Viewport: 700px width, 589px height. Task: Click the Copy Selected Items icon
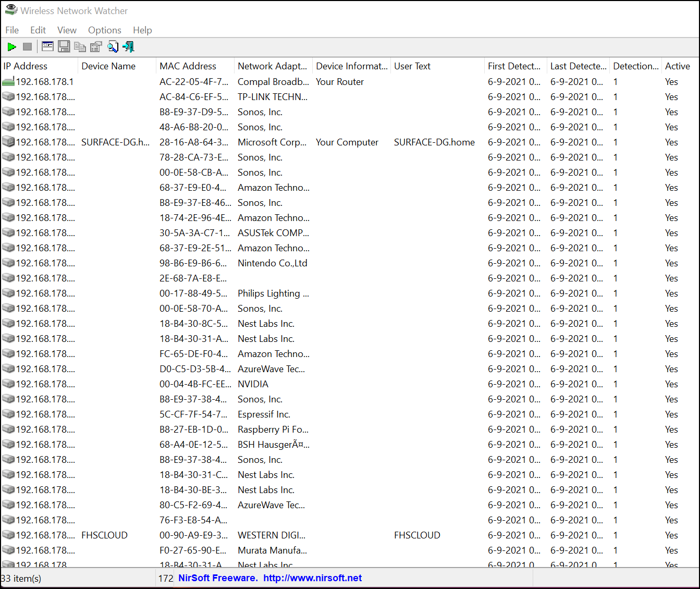point(80,47)
